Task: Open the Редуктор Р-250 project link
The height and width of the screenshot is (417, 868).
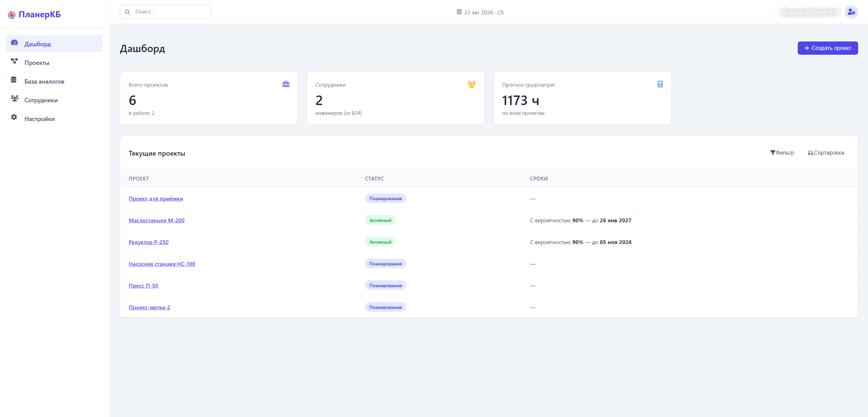Action: pos(149,242)
